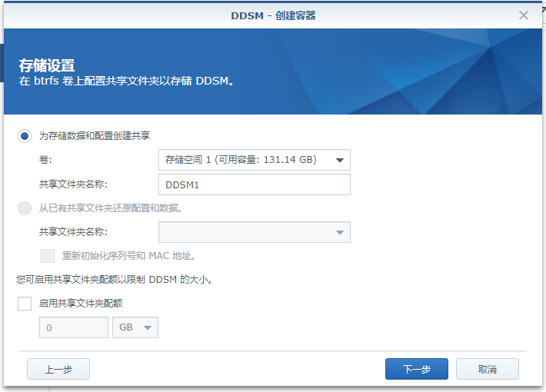
Task: Click the 卷 label beside the volume dropdown
Action: (46, 160)
